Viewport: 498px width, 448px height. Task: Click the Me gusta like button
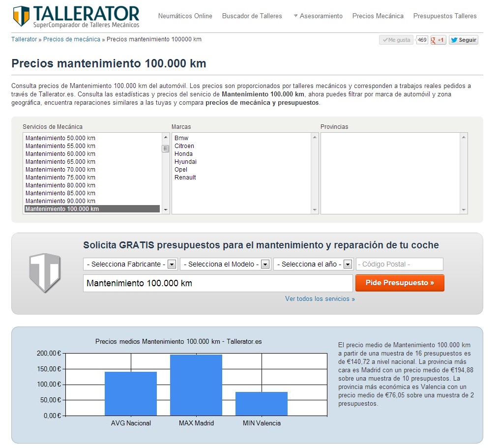tap(396, 40)
